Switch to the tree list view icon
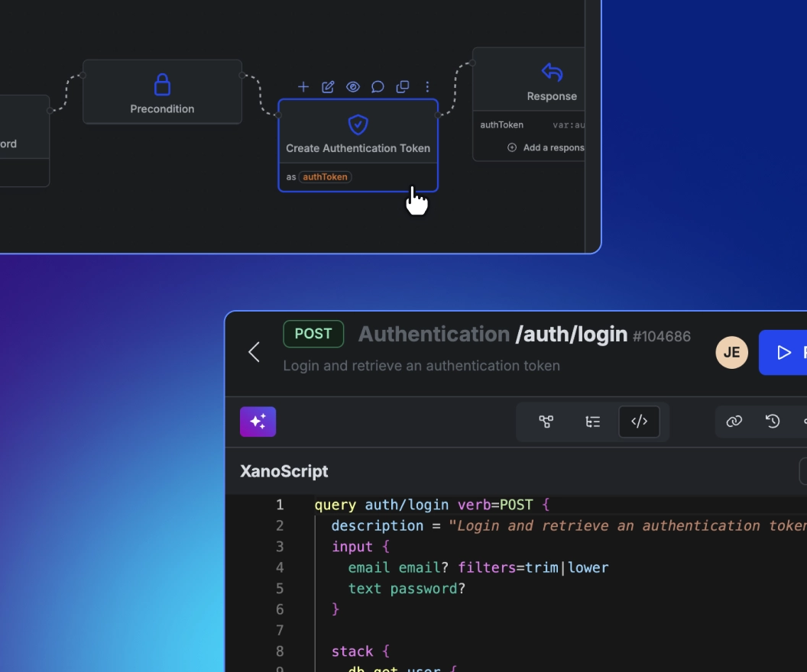This screenshot has width=807, height=672. pyautogui.click(x=592, y=422)
